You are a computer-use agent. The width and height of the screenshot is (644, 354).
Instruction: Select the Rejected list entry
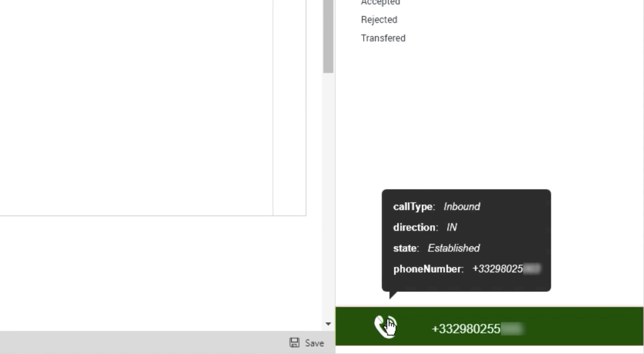coord(379,20)
